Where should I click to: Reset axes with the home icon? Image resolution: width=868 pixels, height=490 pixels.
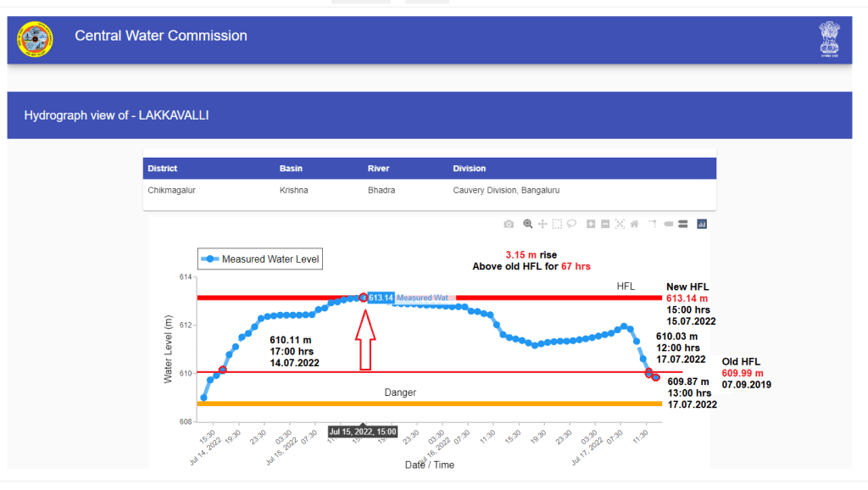[634, 224]
